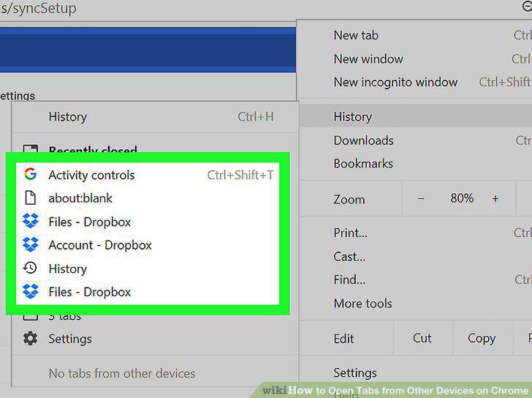
Task: Increase zoom with the plus button
Action: click(495, 198)
